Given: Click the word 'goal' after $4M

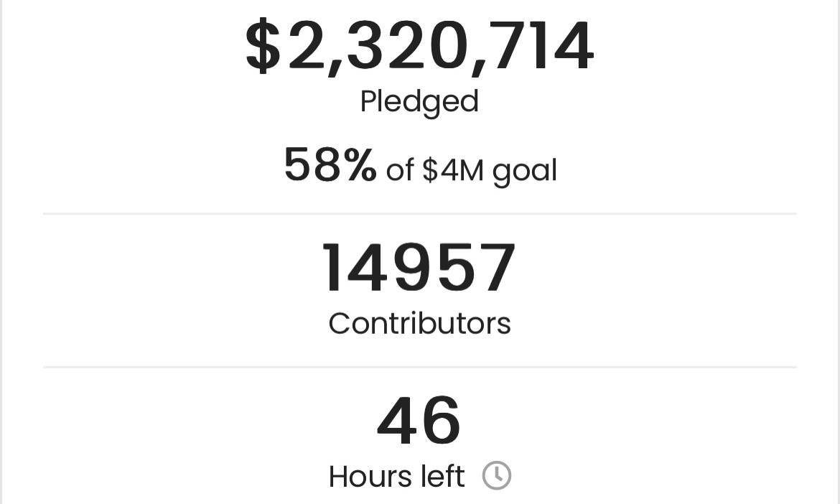Looking at the screenshot, I should coord(525,172).
